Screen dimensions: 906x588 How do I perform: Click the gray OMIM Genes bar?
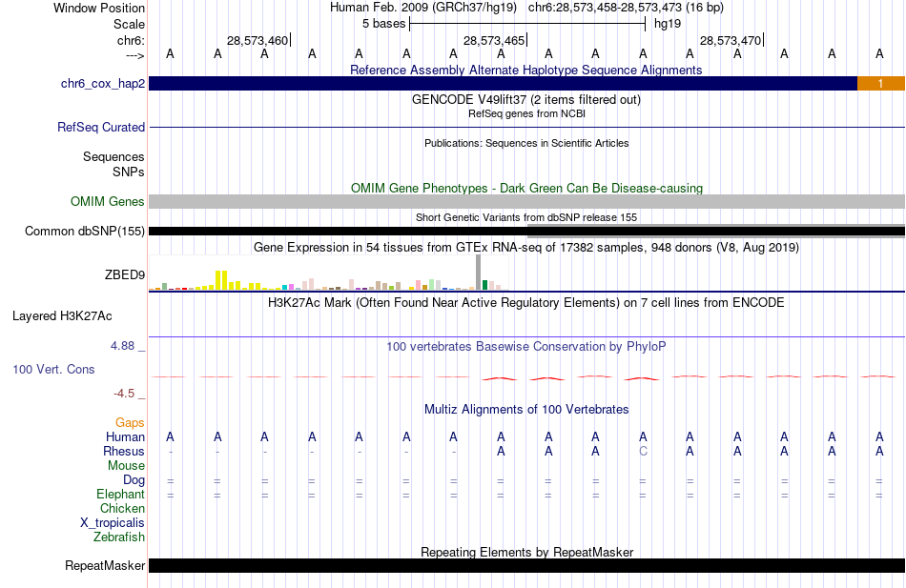[x=527, y=201]
